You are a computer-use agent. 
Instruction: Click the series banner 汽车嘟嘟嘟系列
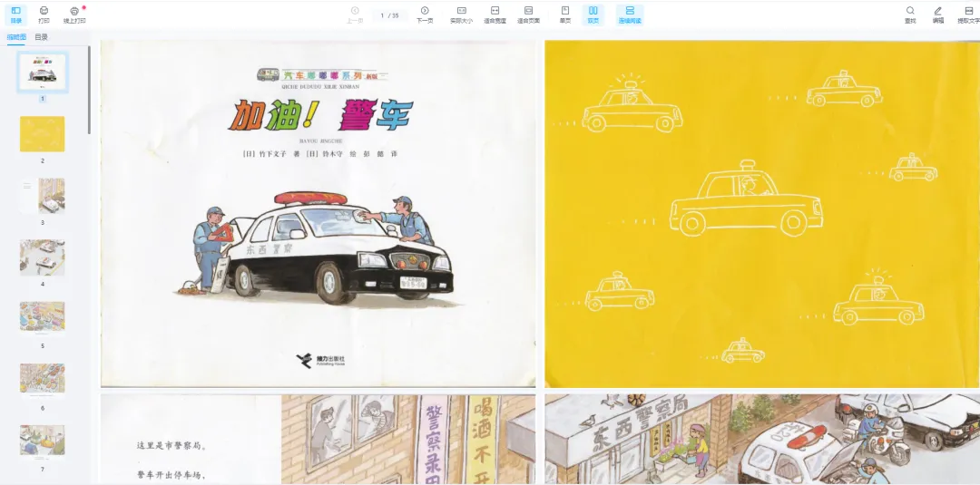(322, 75)
